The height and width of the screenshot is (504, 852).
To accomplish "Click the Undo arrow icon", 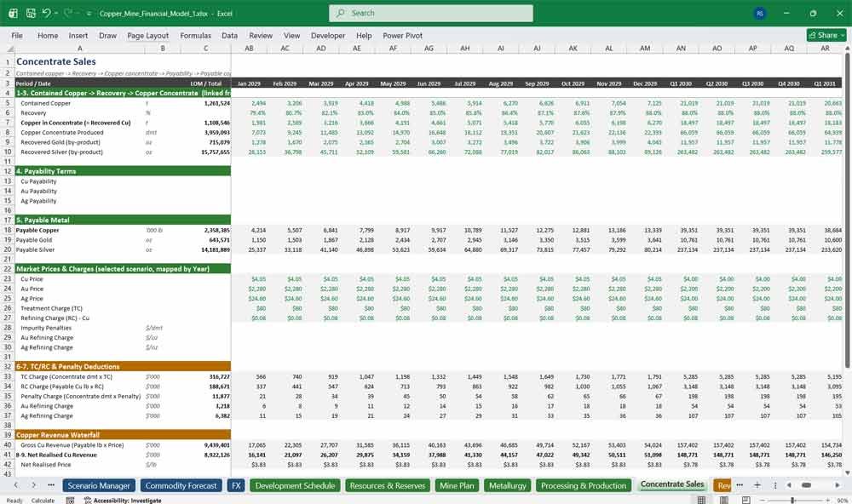I will click(46, 13).
